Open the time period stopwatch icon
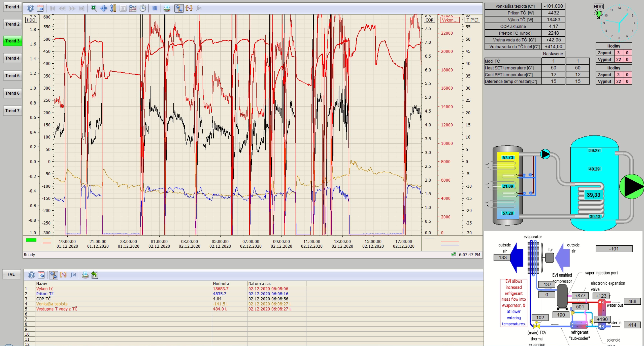The image size is (644, 346). (143, 8)
